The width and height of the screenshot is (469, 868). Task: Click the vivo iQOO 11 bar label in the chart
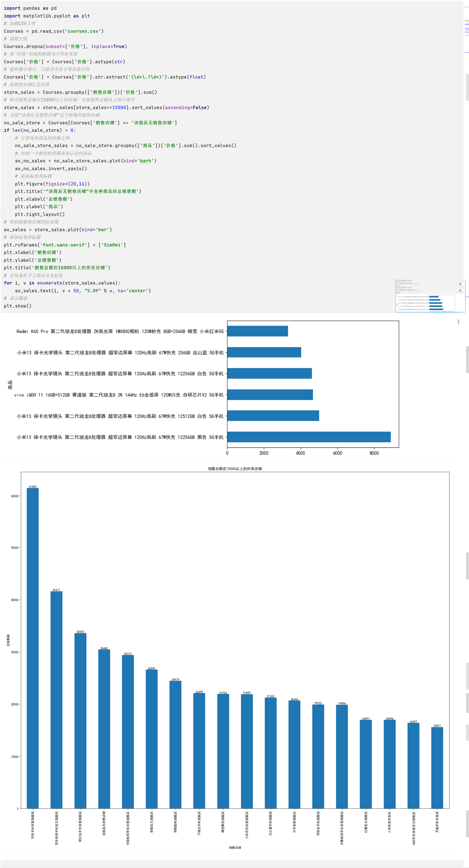(x=119, y=395)
